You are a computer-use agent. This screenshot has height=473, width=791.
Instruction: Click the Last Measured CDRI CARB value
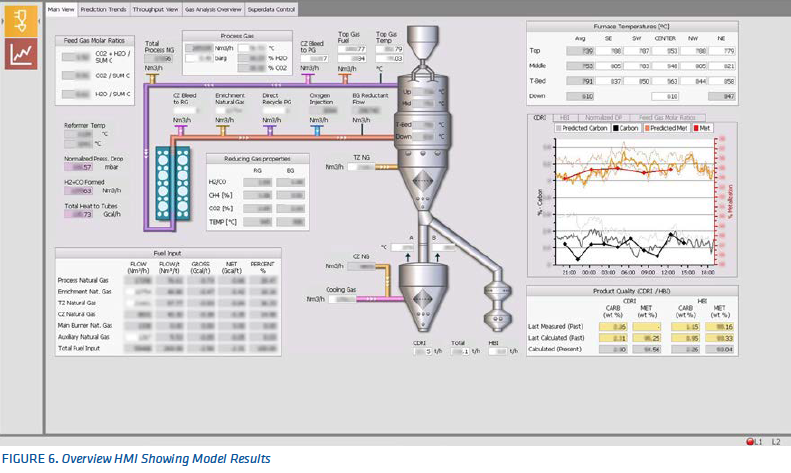pos(613,327)
